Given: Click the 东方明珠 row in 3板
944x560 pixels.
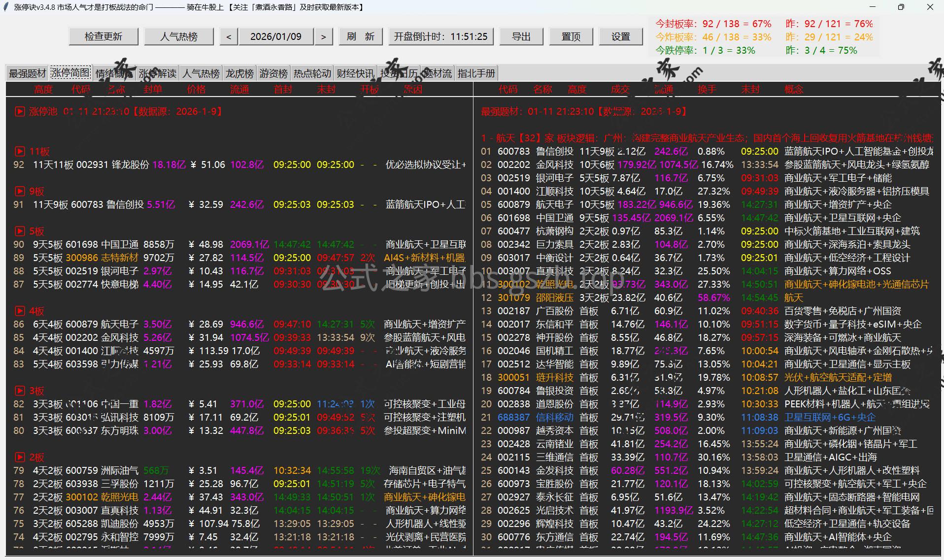Looking at the screenshot, I should pyautogui.click(x=239, y=430).
